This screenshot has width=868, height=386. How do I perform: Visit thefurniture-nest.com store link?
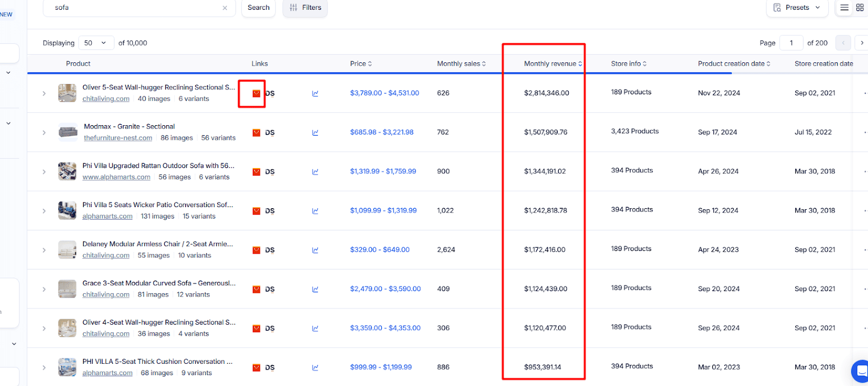(x=118, y=138)
